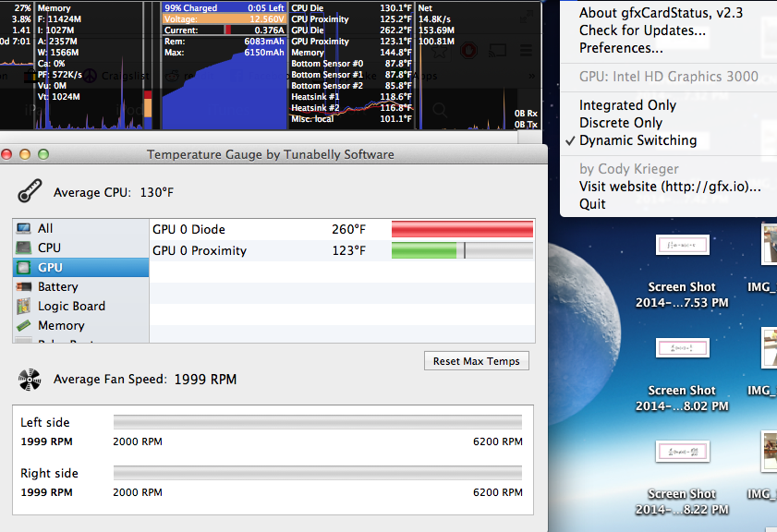
Task: Select the GPU category icon
Action: [x=23, y=268]
